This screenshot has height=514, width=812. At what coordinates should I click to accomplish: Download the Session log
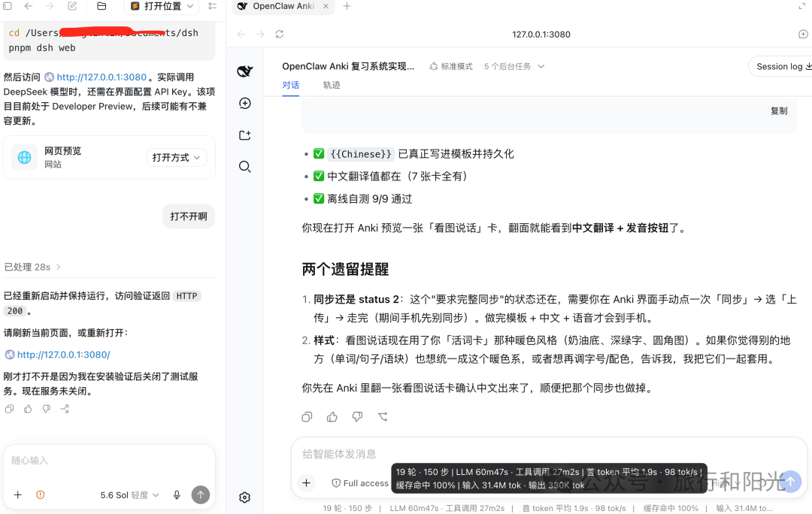[781, 66]
